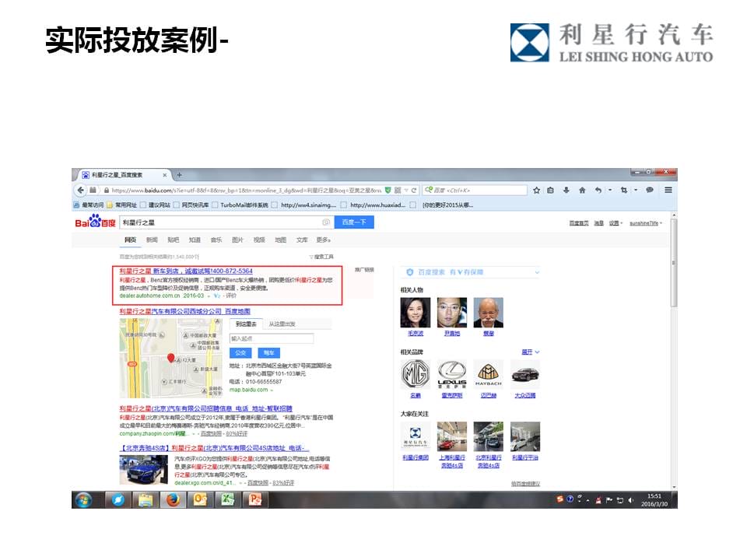Close the 利星行之星_百度搜索 tab

(x=165, y=175)
